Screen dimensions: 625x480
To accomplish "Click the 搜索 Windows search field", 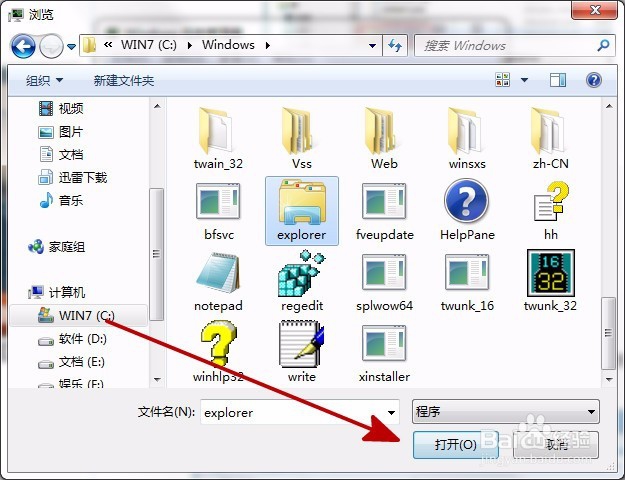I will click(x=504, y=45).
